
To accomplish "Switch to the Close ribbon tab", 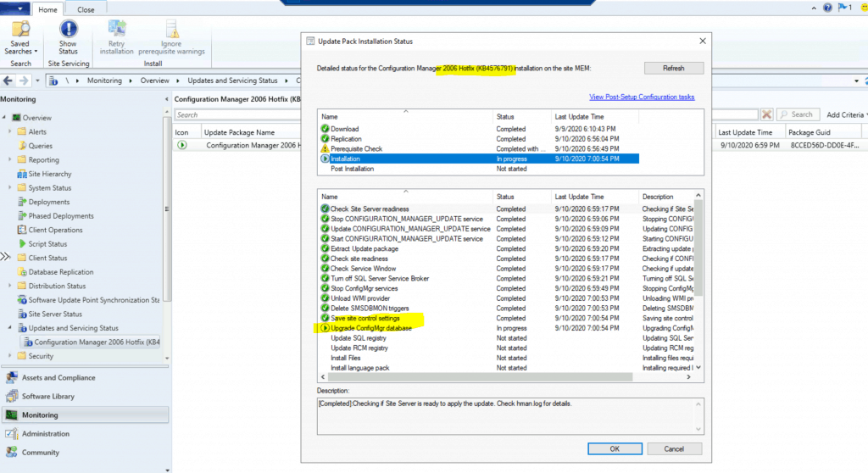I will [x=86, y=9].
